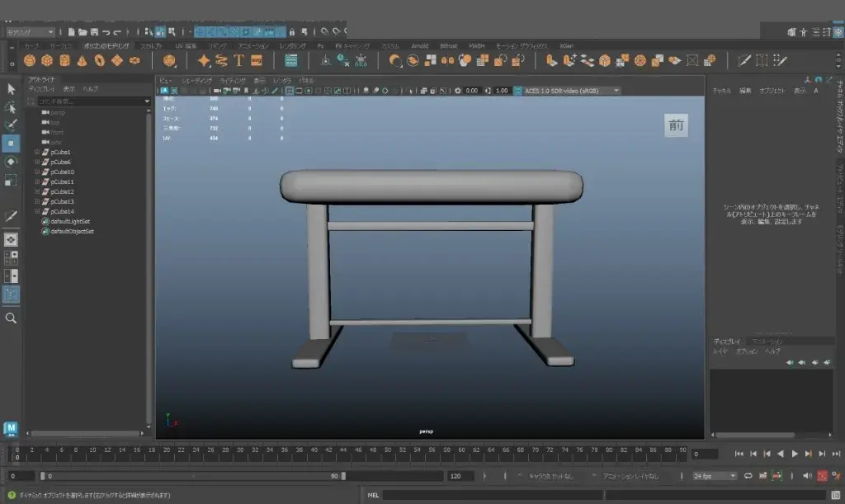This screenshot has width=845, height=504.
Task: Expand the pCube1 node in the Outliner
Action: tap(37, 153)
